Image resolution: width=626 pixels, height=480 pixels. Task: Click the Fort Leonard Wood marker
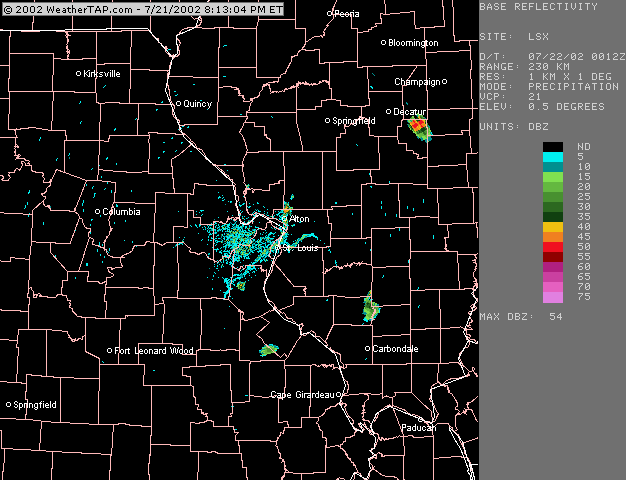[110, 350]
